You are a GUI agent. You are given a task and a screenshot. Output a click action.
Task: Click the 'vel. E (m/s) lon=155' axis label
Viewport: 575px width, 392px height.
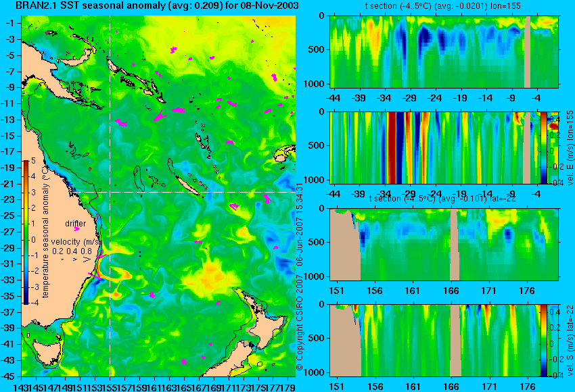tap(570, 148)
